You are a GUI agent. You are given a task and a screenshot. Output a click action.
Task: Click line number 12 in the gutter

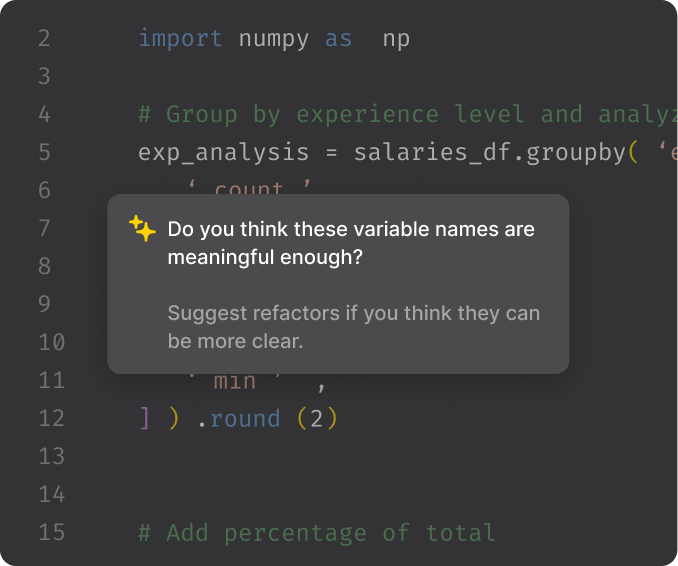[51, 418]
